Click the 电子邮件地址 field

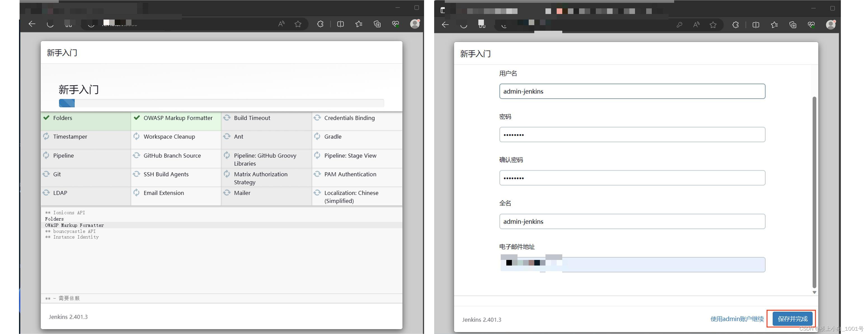coord(632,265)
